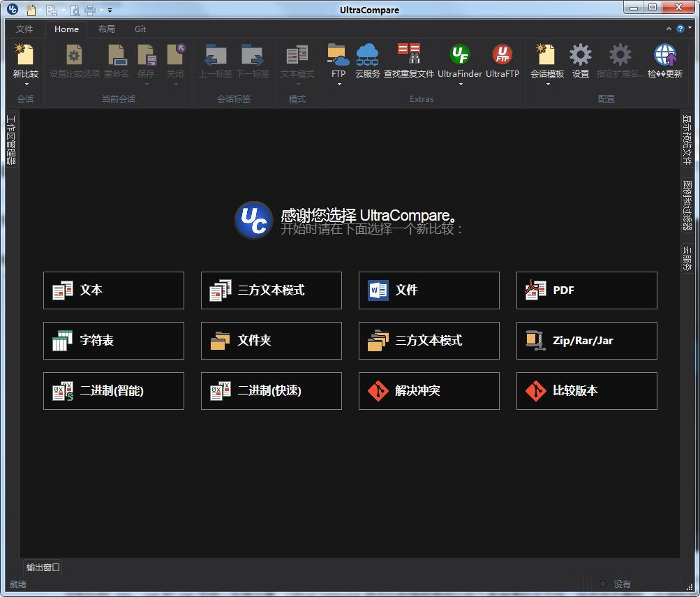
Task: Launch UltraFinder from the ribbon
Action: pos(460,55)
